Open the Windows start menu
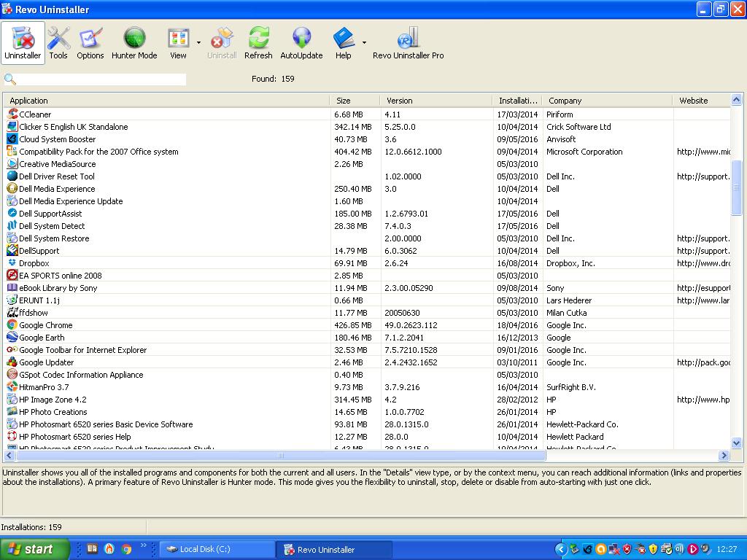This screenshot has width=747, height=560. click(35, 549)
